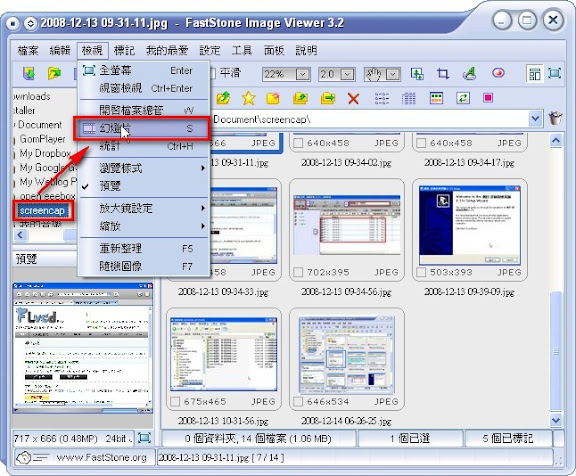576x476 pixels.
Task: Click the go up folder icon
Action: [223, 98]
